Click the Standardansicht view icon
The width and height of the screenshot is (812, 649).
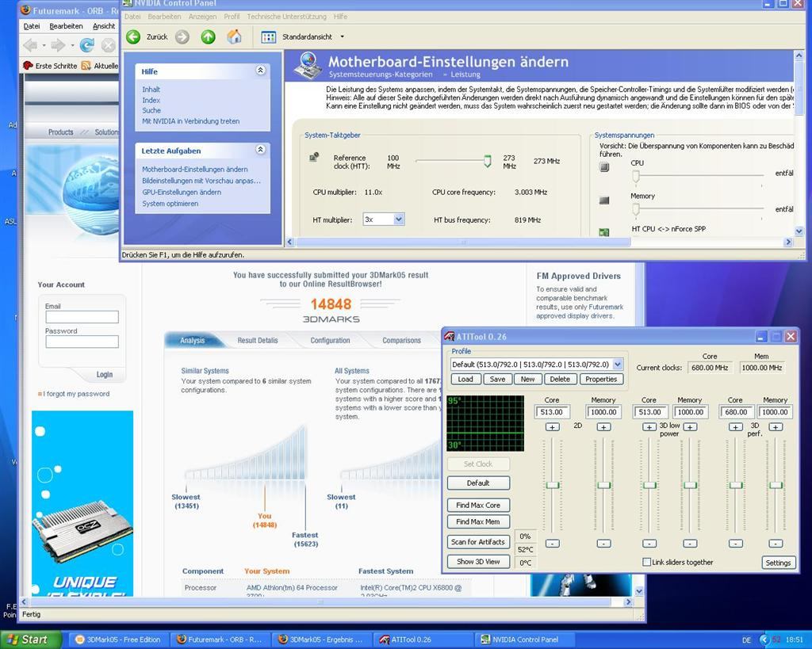point(269,36)
